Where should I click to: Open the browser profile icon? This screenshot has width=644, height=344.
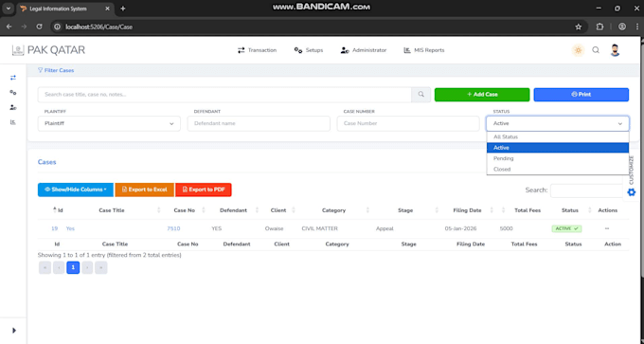pos(622,27)
